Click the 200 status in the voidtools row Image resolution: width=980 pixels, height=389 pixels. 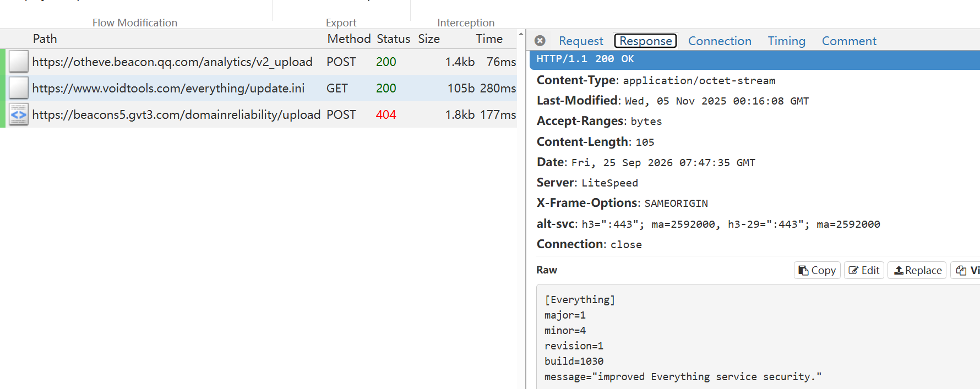[x=386, y=88]
